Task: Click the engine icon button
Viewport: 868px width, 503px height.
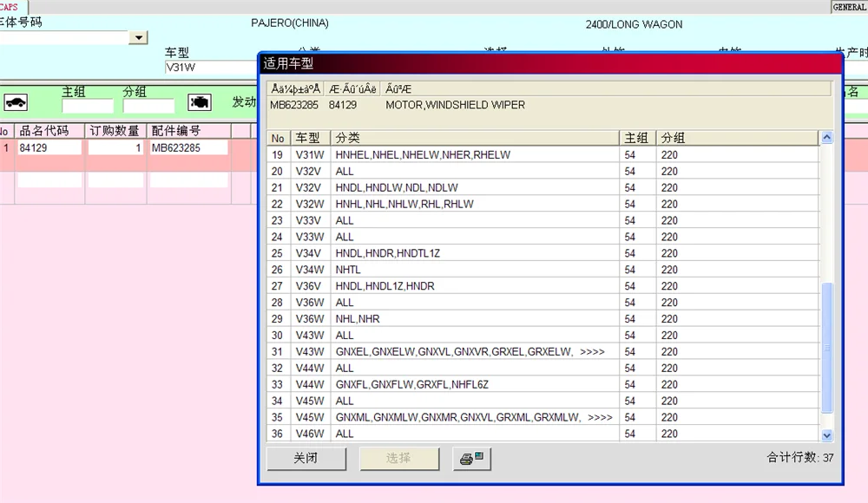Action: tap(200, 102)
